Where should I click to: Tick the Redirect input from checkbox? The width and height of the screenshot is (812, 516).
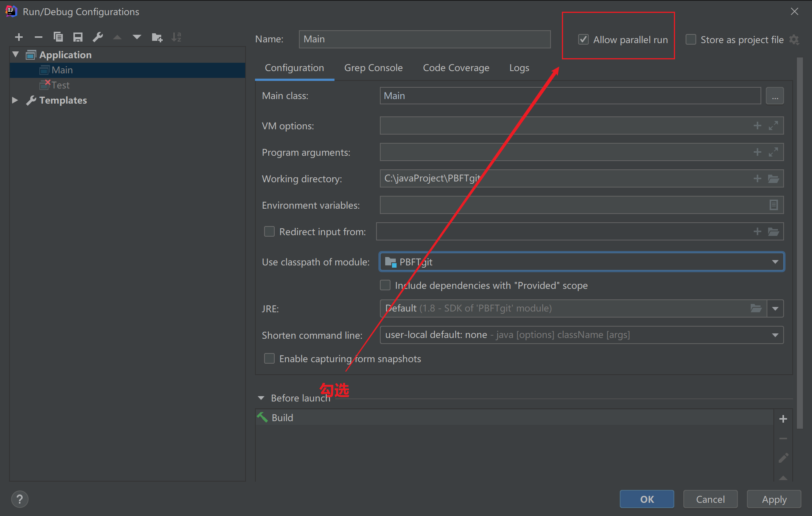[x=269, y=232]
